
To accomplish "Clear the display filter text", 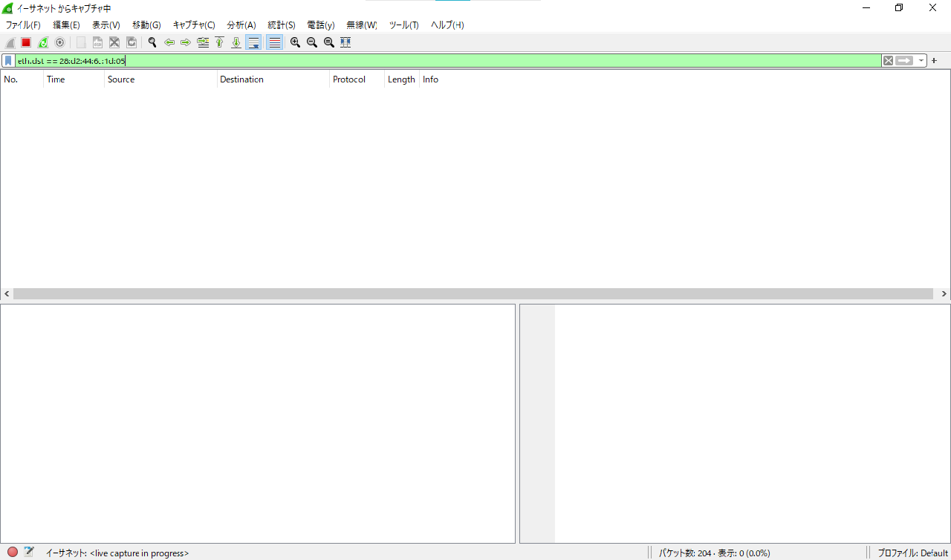I will click(x=888, y=61).
